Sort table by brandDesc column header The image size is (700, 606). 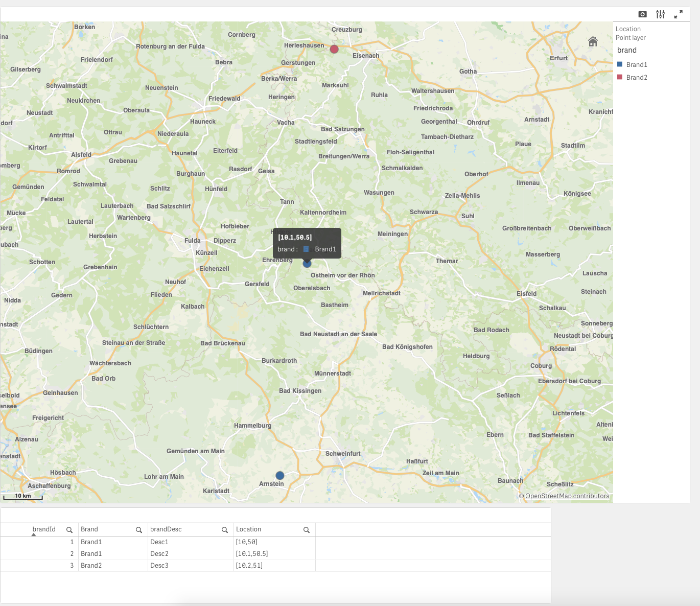pos(166,529)
